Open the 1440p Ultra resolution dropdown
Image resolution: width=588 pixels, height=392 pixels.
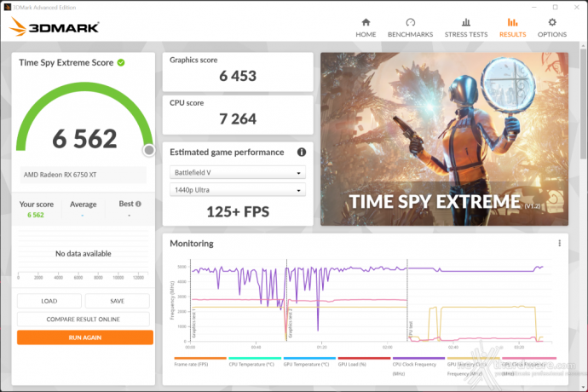238,190
